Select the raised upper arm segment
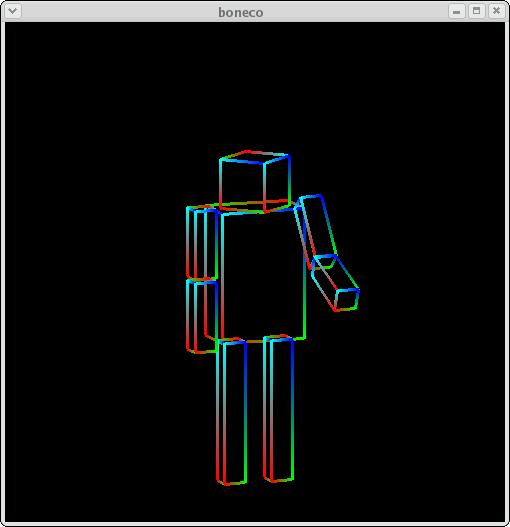 click(315, 232)
